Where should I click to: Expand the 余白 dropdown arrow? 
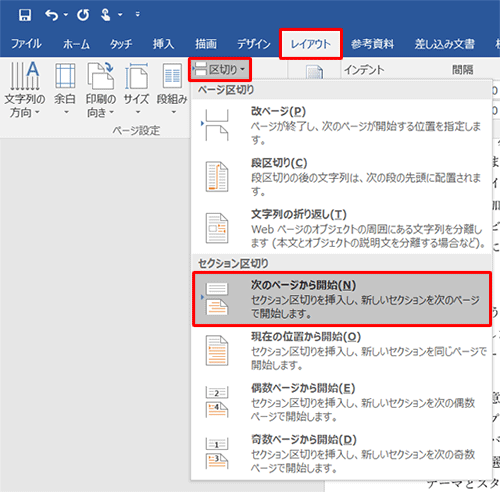coord(66,112)
